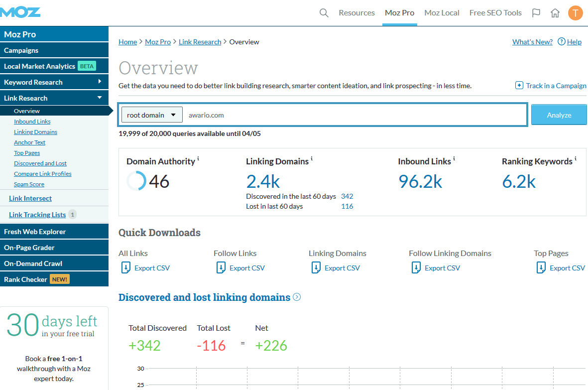Click the Help question mark icon
The image size is (588, 390).
pyautogui.click(x=562, y=42)
